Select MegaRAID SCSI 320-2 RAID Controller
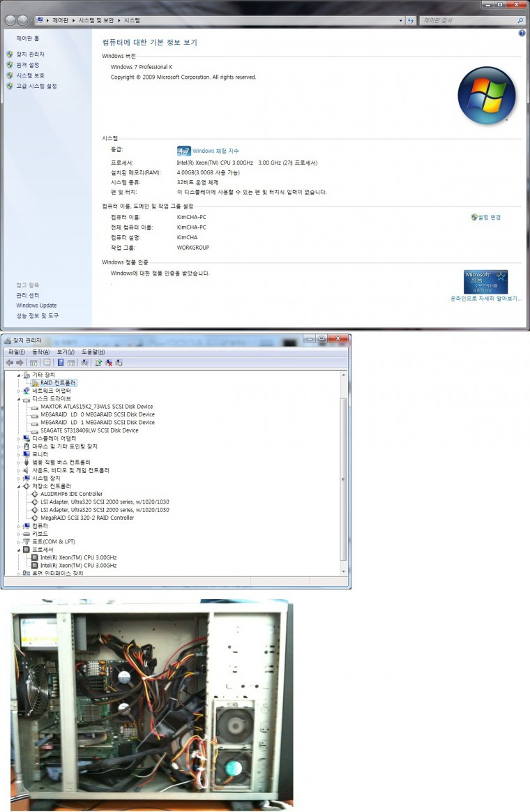This screenshot has width=530, height=812. pos(87,518)
